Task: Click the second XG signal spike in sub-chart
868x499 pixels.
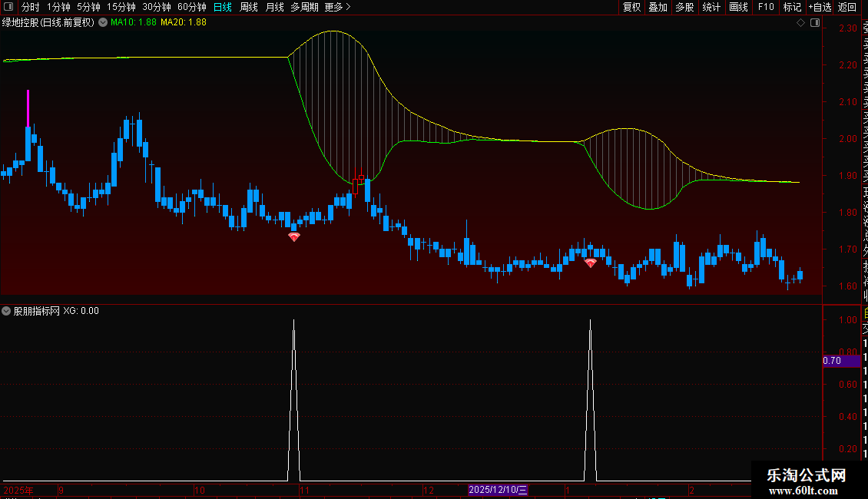Action: coord(591,401)
